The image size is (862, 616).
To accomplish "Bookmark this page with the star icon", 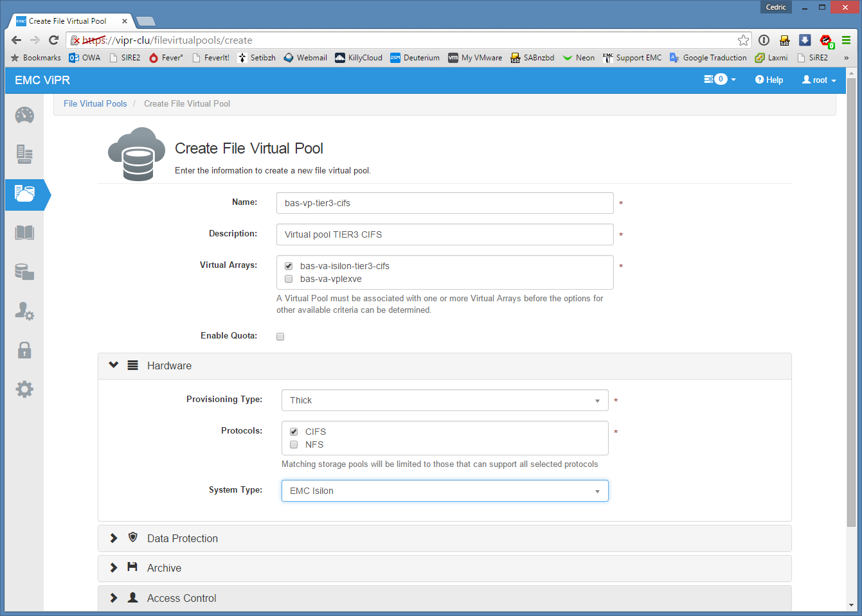I will [743, 40].
